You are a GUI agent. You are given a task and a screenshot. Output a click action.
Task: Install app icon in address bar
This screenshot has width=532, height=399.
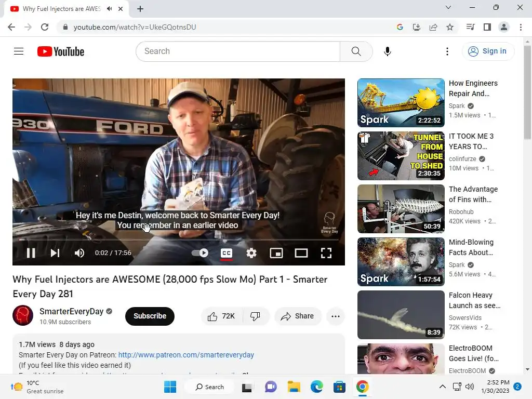(416, 27)
